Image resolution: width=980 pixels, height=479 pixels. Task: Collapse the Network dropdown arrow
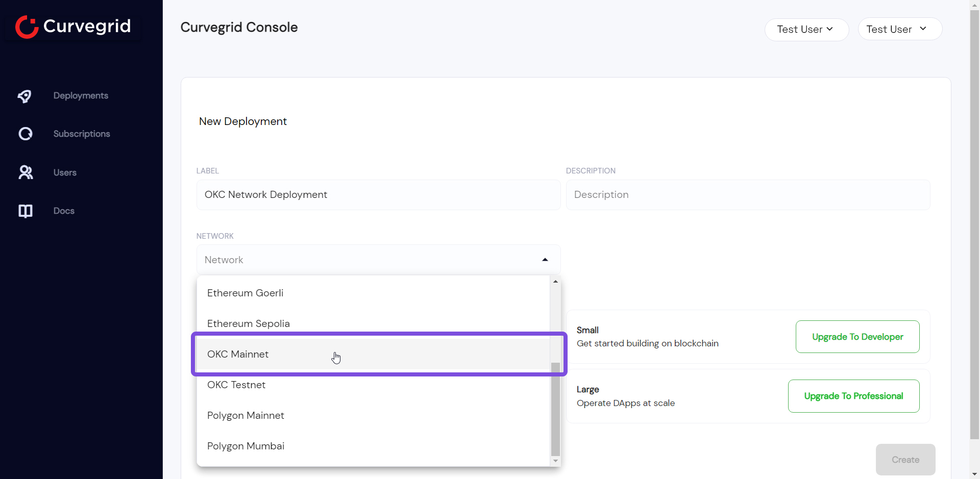click(545, 260)
